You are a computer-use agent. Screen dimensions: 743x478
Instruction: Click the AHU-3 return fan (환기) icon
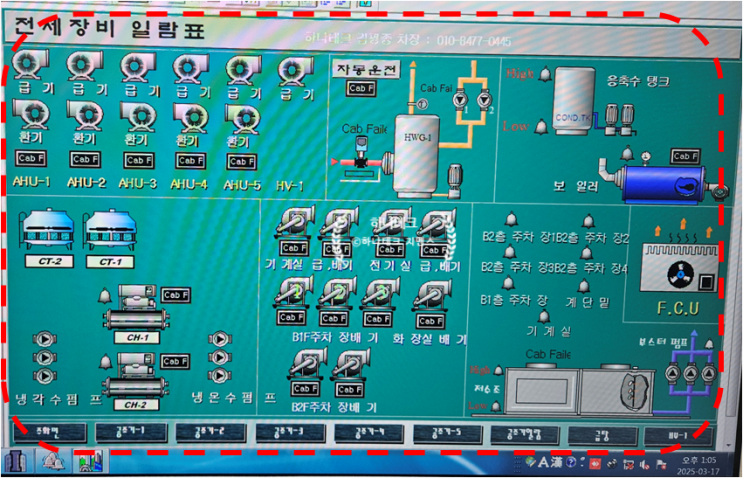(138, 117)
